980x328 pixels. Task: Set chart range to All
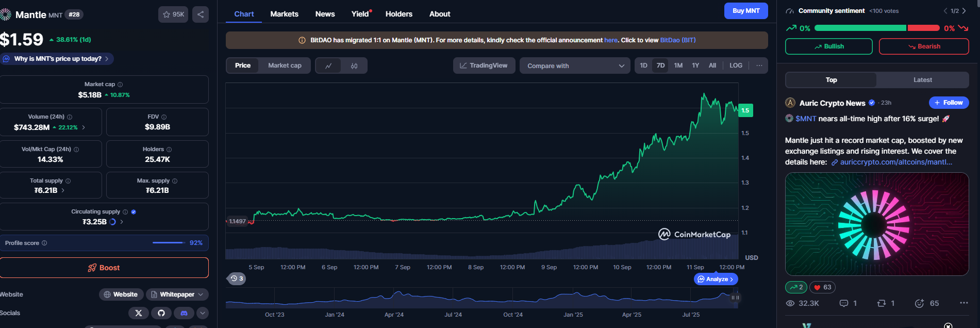[x=712, y=65]
